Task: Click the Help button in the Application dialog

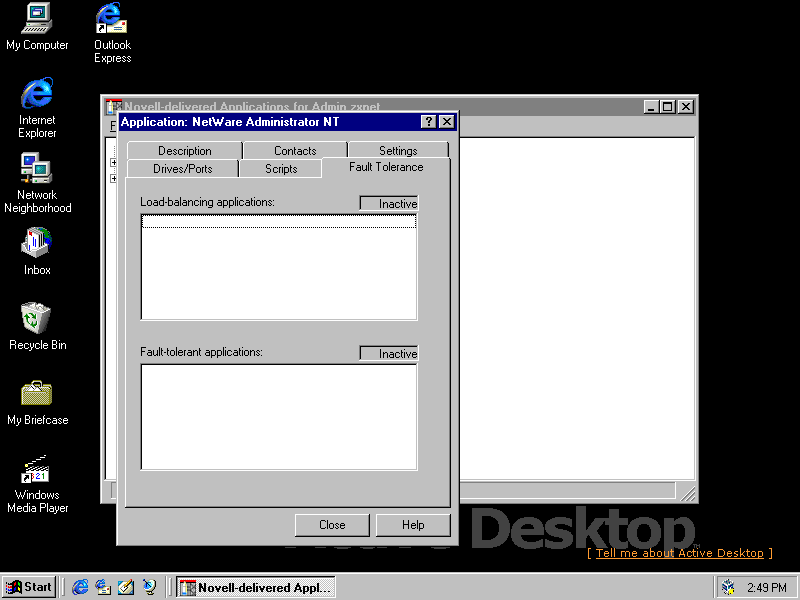Action: point(413,525)
